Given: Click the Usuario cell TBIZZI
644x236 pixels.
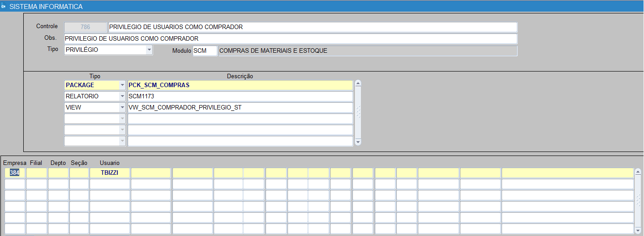Looking at the screenshot, I should click(110, 173).
